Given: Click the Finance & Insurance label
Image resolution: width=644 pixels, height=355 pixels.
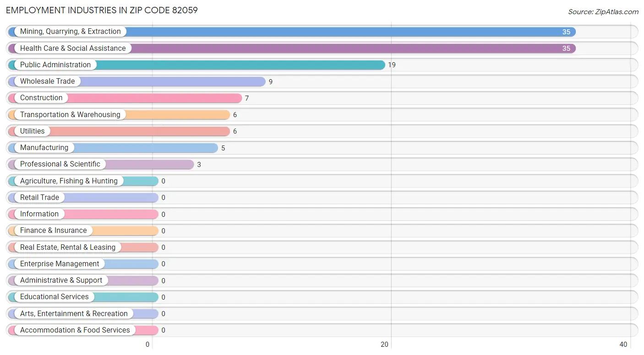Looking at the screenshot, I should pos(53,231).
